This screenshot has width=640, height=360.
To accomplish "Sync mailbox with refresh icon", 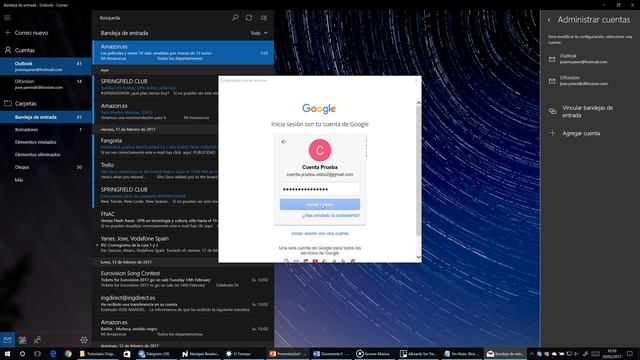I will (249, 18).
